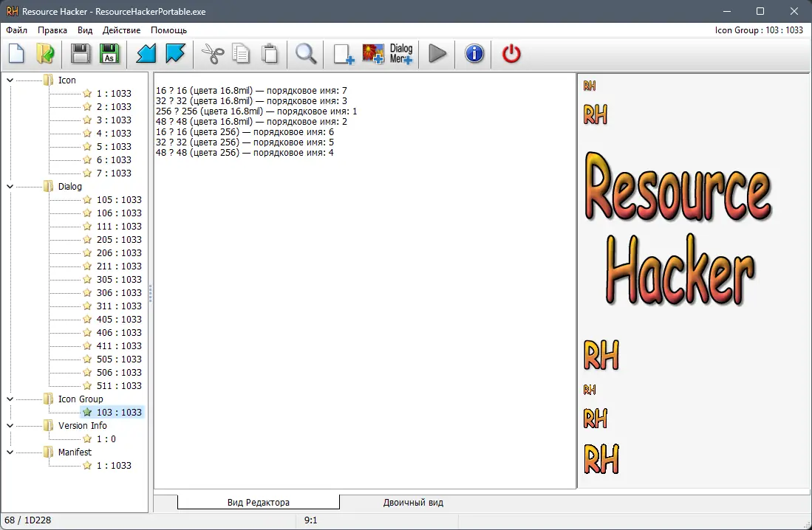This screenshot has height=530, width=812.
Task: Select Dialog resource 211 : 1033
Action: point(119,266)
